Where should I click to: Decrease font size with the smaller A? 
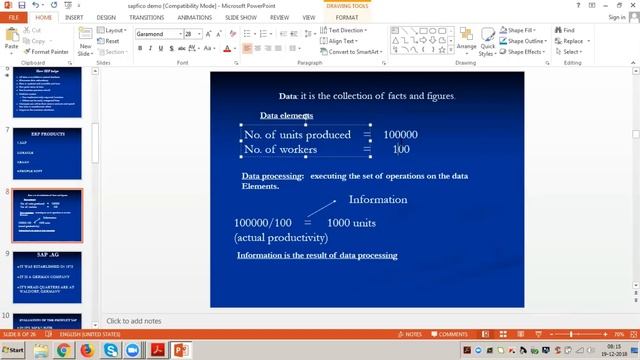coord(219,34)
